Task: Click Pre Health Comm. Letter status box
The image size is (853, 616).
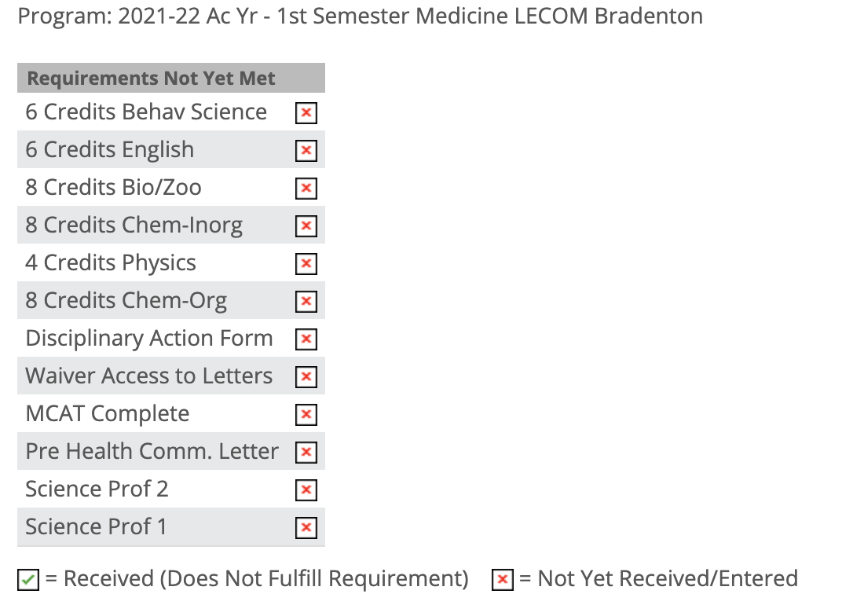Action: click(306, 453)
